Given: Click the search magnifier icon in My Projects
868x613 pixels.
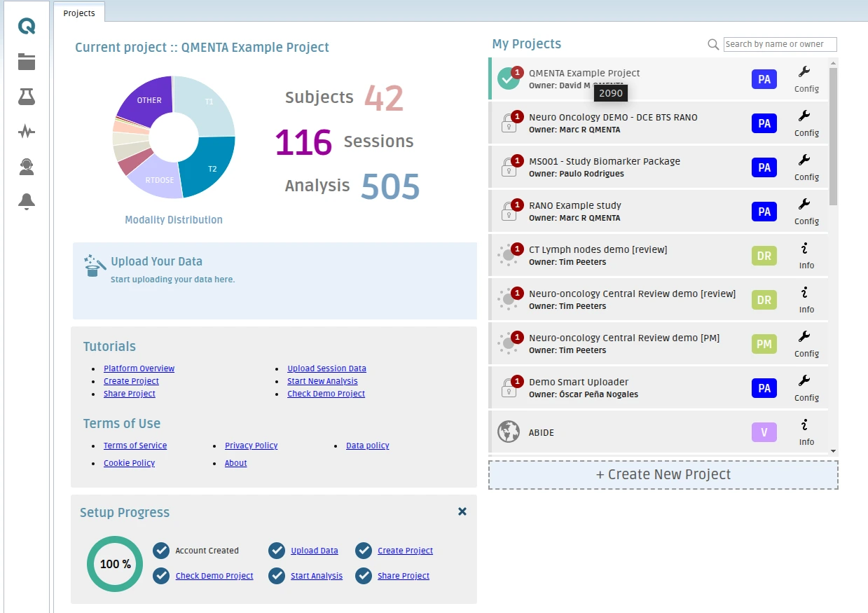Looking at the screenshot, I should (713, 44).
